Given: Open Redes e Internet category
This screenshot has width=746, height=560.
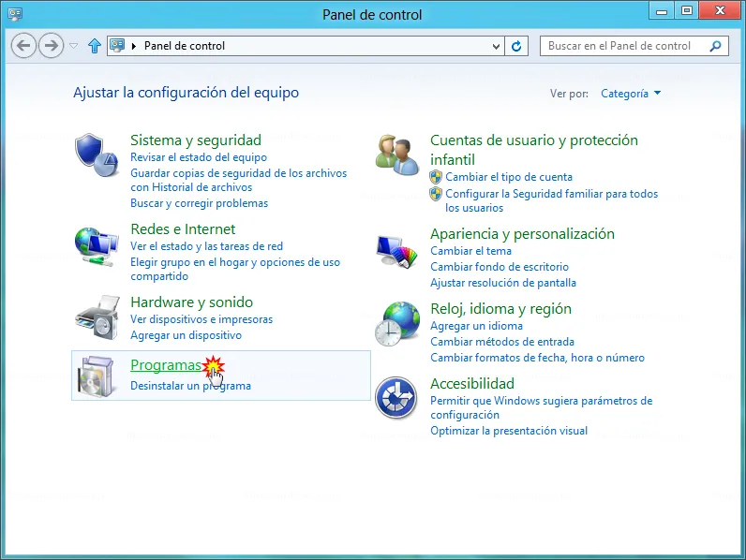Looking at the screenshot, I should (183, 229).
